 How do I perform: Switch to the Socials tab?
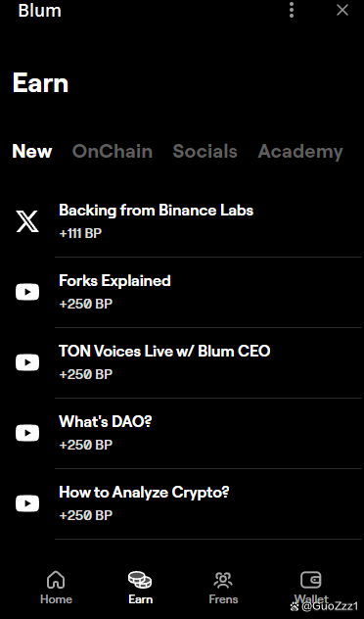(x=205, y=151)
